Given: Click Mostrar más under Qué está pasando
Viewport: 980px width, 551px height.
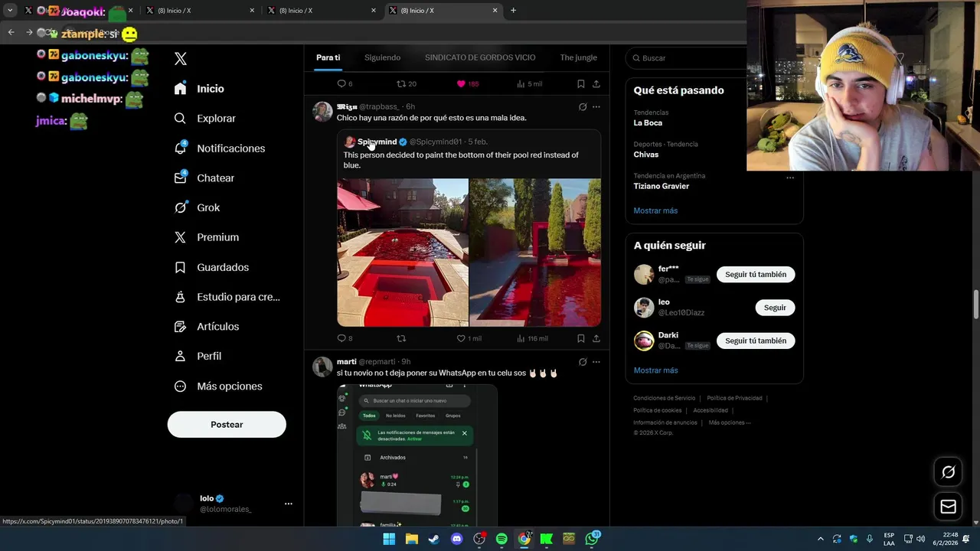Looking at the screenshot, I should pyautogui.click(x=655, y=210).
